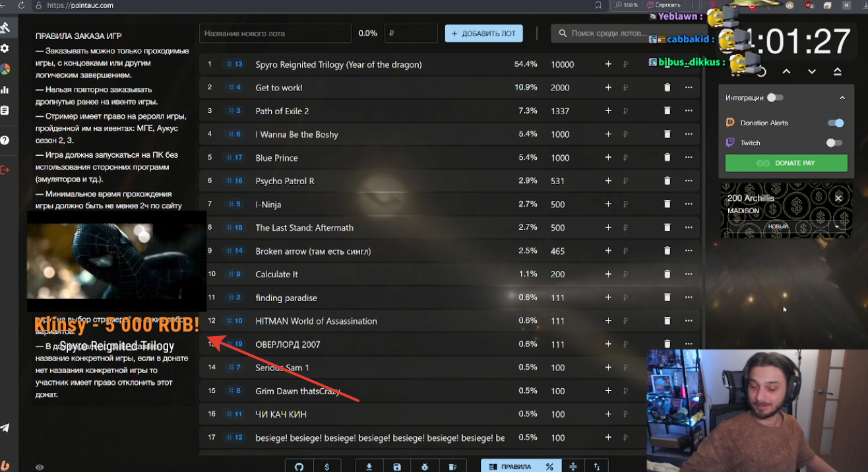Open more options for I-Ninja

[689, 204]
